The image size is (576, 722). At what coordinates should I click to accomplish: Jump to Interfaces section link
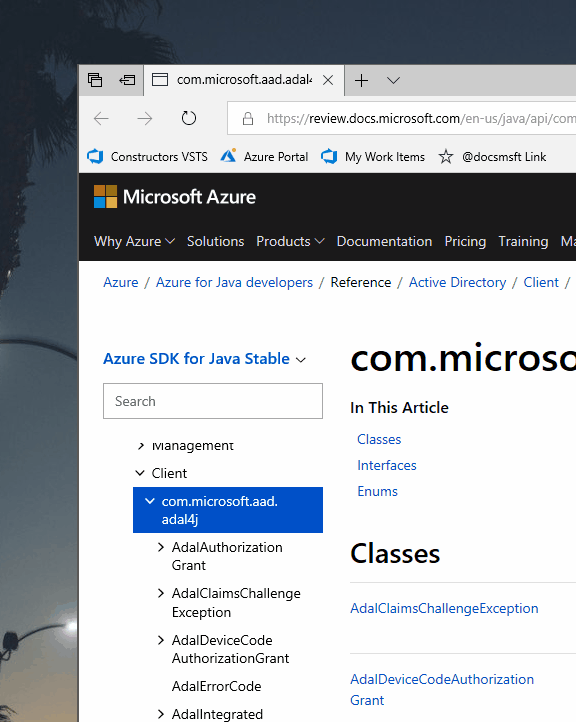(x=387, y=466)
